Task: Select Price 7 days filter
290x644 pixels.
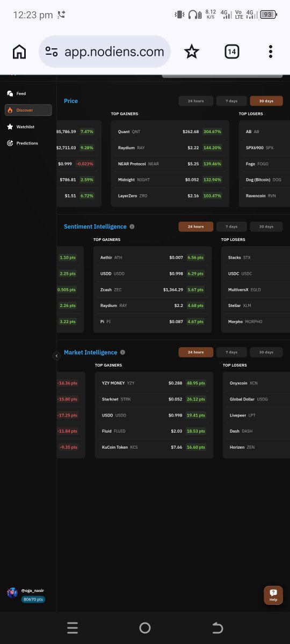Action: coord(231,101)
